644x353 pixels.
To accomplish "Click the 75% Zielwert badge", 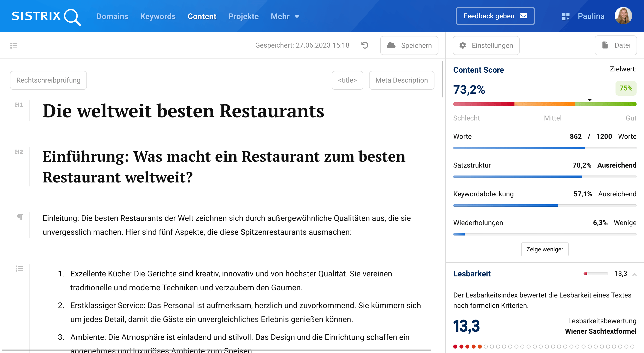I will click(x=625, y=88).
